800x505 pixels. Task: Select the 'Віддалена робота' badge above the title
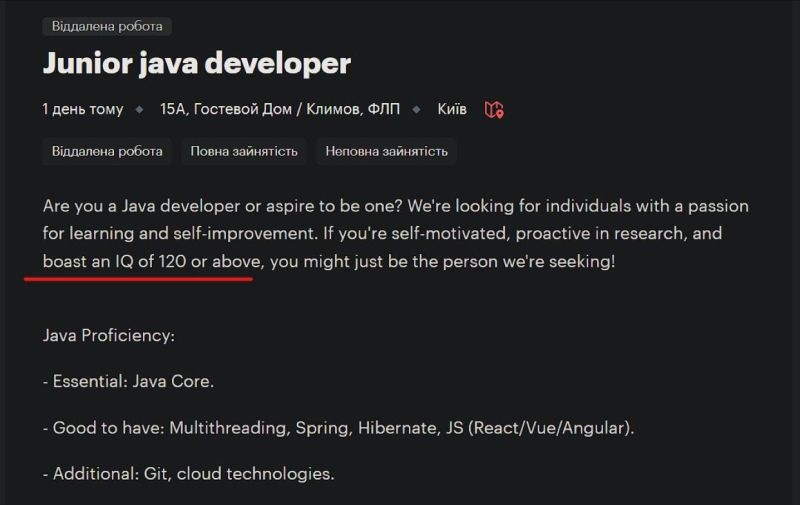pos(107,27)
